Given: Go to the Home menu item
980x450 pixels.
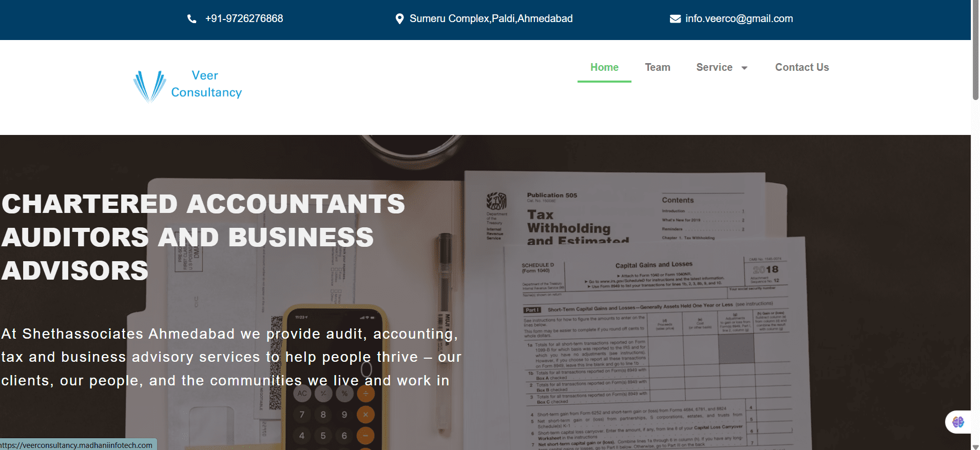Looking at the screenshot, I should [604, 67].
